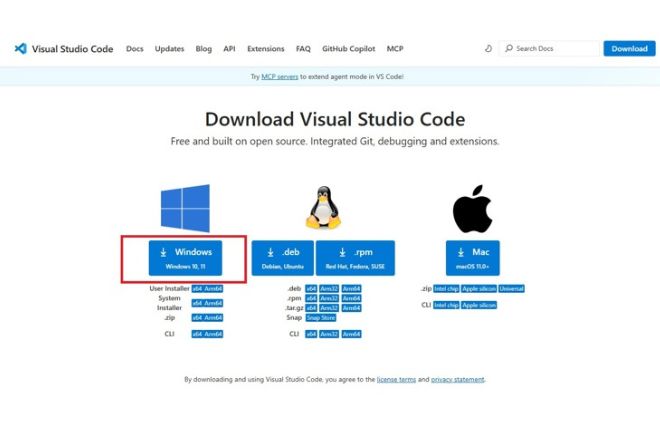Viewport: 660px width, 440px height.
Task: Open the Extensions navigation link
Action: [266, 48]
